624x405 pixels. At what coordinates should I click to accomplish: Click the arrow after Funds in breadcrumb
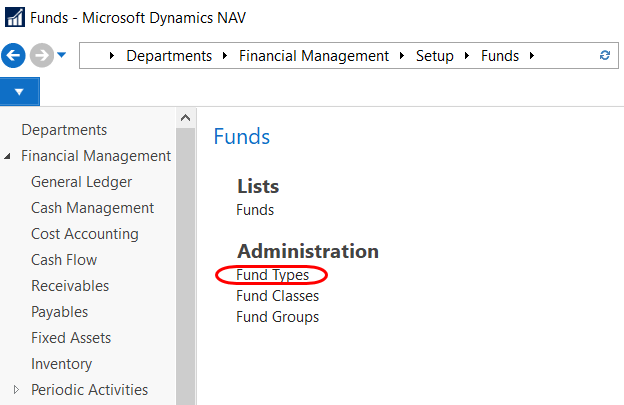[532, 56]
